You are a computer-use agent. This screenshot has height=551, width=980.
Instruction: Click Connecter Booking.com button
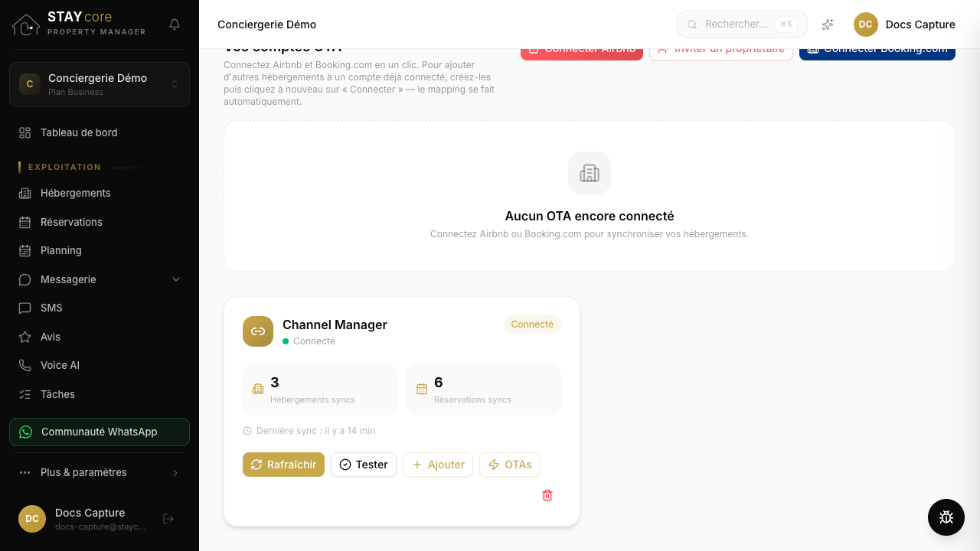click(x=877, y=51)
